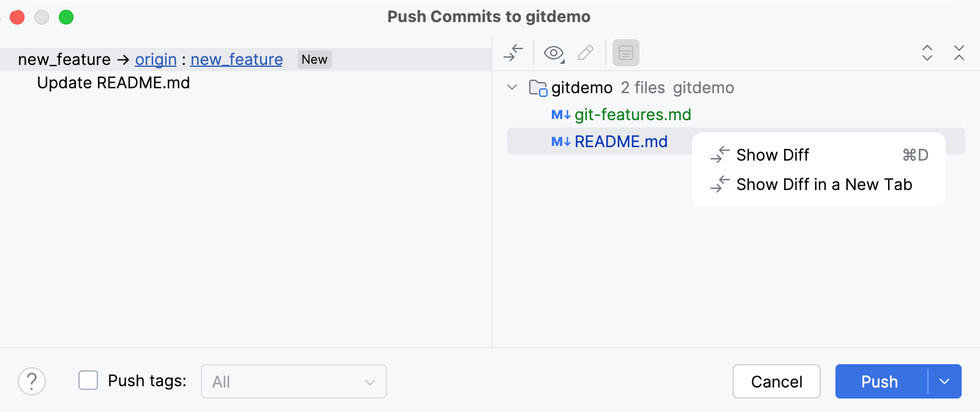The height and width of the screenshot is (412, 980).
Task: Open Help via the question mark icon
Action: tap(32, 381)
